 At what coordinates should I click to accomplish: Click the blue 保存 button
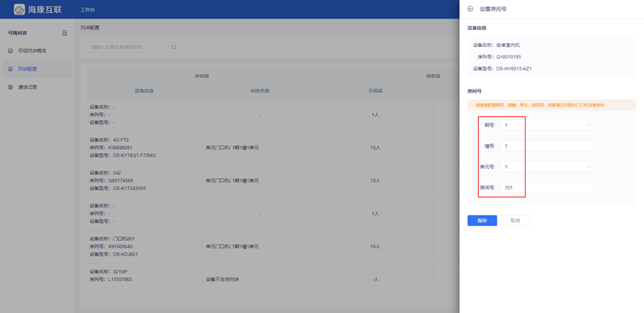[482, 221]
